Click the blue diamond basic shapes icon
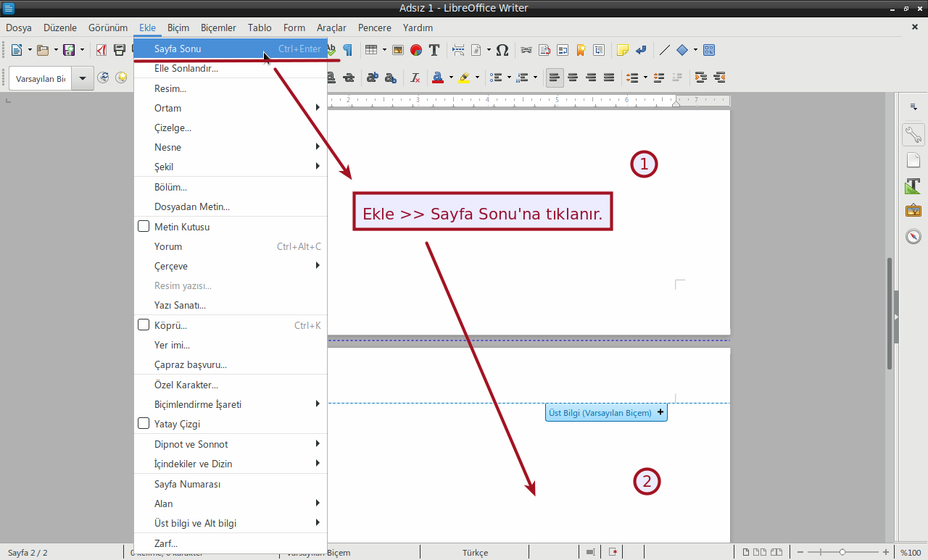Image resolution: width=928 pixels, height=560 pixels. click(682, 50)
